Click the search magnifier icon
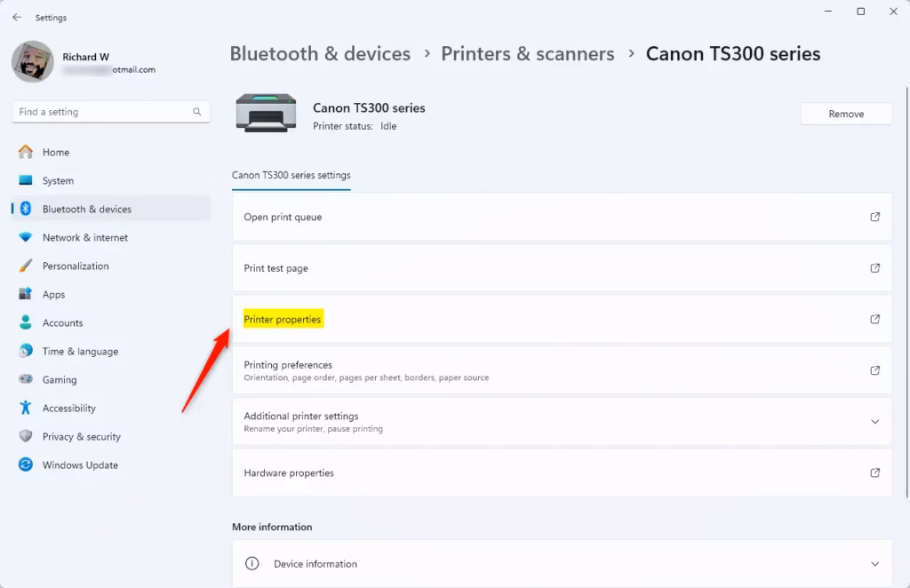The image size is (910, 588). tap(197, 112)
